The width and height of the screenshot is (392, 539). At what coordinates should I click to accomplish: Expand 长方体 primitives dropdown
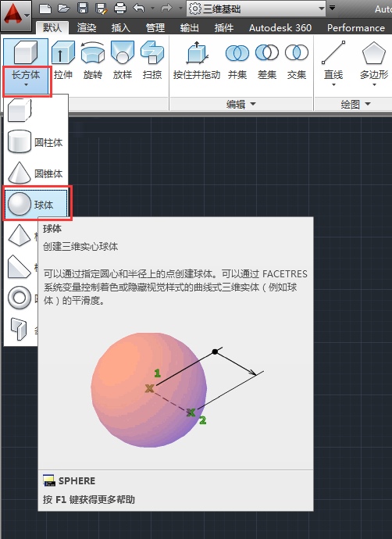[x=26, y=80]
